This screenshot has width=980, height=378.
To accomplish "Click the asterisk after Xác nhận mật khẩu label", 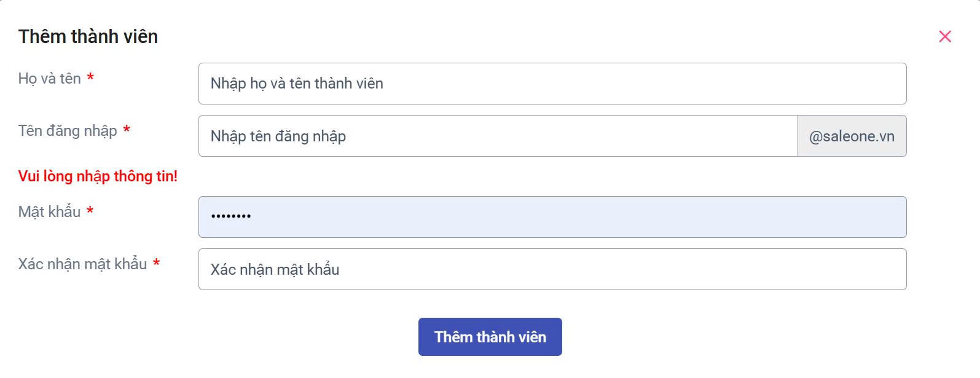I will click(x=157, y=263).
